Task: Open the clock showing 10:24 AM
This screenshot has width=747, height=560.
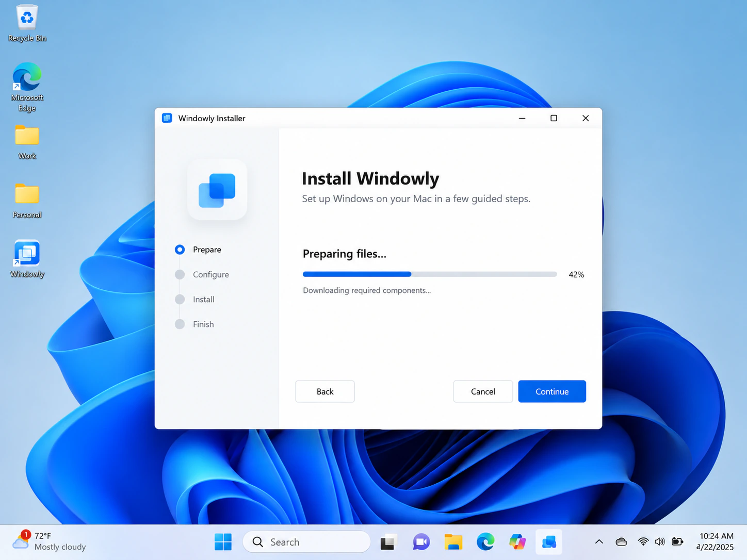Action: [716, 541]
